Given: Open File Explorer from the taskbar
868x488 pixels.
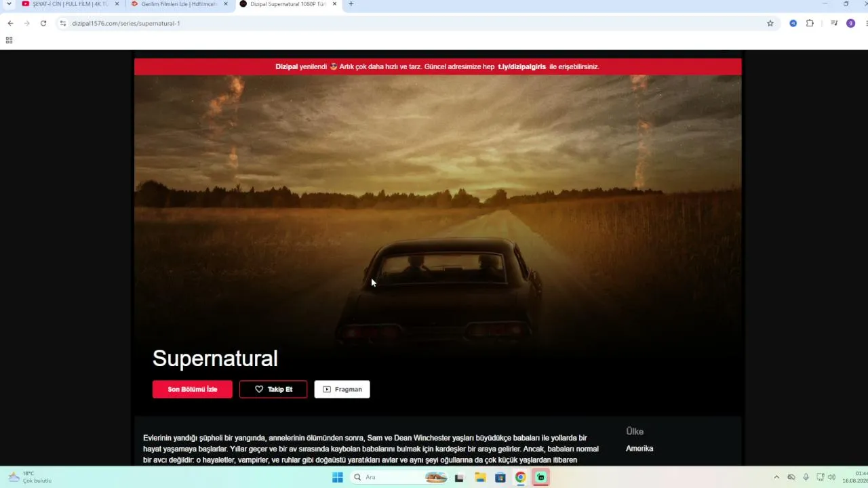Looking at the screenshot, I should click(480, 477).
